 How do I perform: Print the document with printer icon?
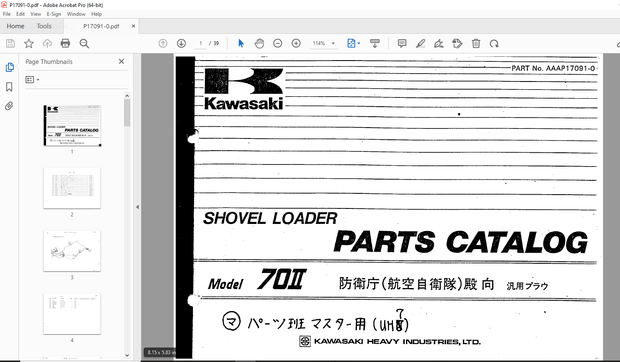[65, 43]
